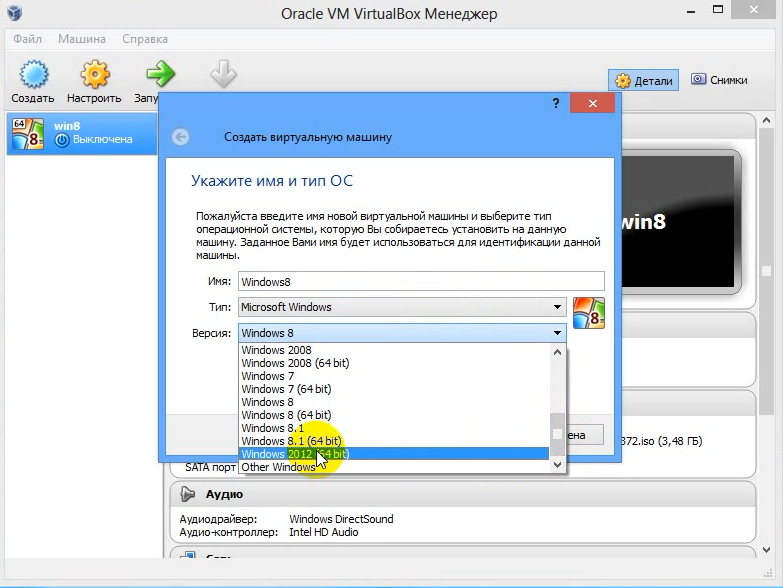Click details pane scroll down arrow
The height and width of the screenshot is (588, 783).
coord(767,550)
